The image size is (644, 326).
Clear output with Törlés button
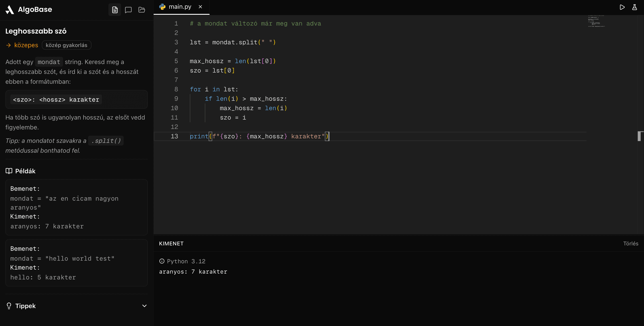point(631,243)
